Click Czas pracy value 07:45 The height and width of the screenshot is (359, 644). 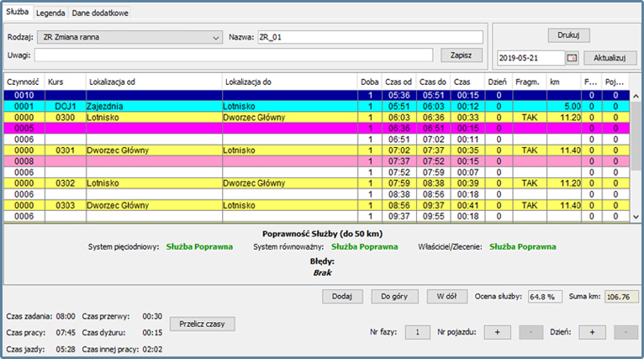tap(66, 332)
